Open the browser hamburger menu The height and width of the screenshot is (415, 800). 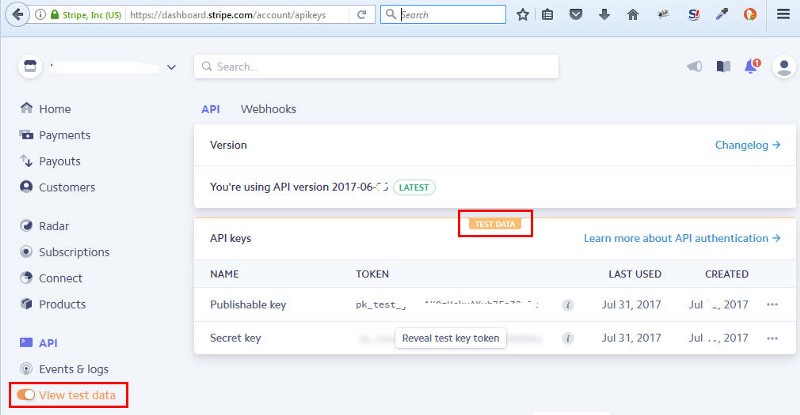pyautogui.click(x=784, y=14)
